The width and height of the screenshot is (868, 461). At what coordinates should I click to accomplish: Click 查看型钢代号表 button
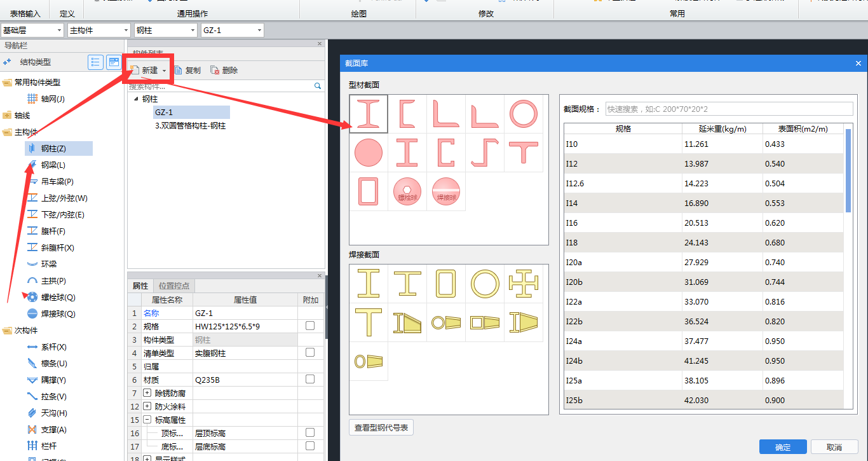[x=381, y=427]
